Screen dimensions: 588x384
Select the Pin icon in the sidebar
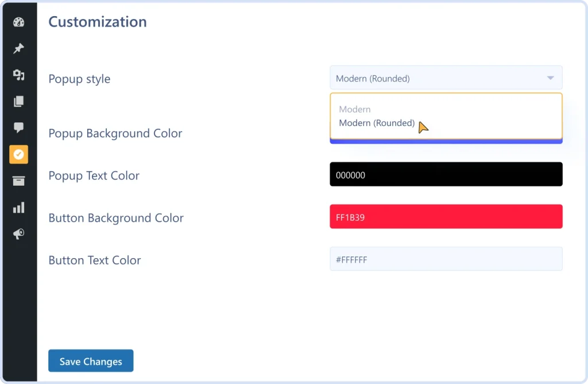(18, 48)
